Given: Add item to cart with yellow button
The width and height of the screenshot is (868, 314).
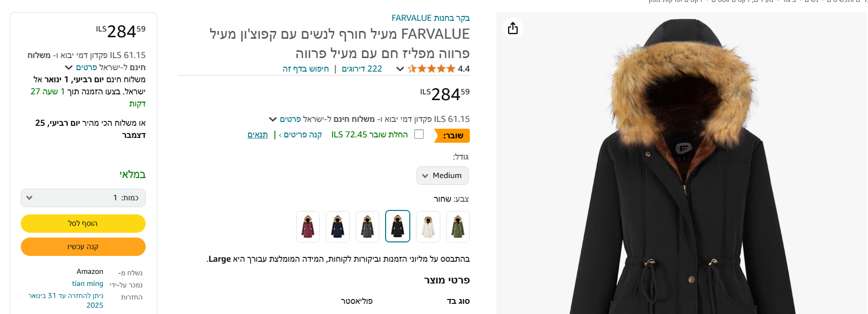Looking at the screenshot, I should click(83, 224).
